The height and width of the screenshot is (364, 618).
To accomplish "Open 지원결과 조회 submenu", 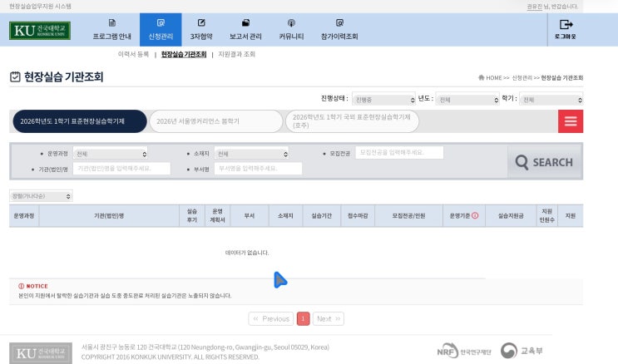I will click(237, 54).
